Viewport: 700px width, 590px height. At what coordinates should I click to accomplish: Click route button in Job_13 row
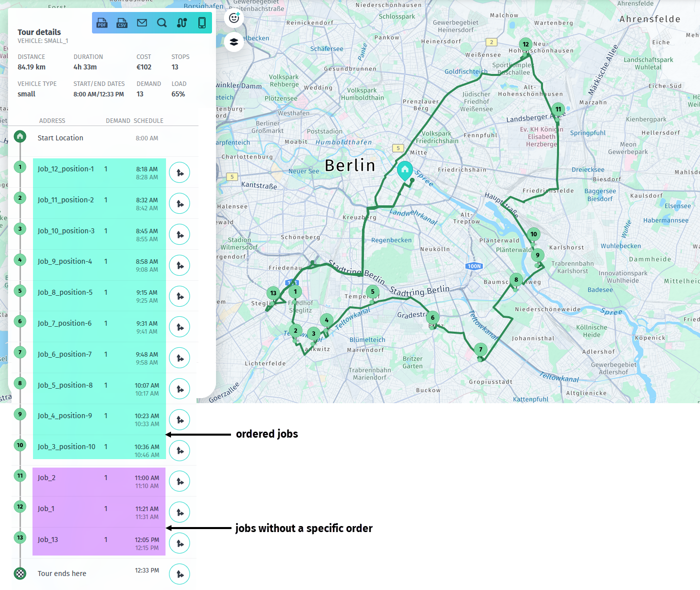click(x=179, y=544)
